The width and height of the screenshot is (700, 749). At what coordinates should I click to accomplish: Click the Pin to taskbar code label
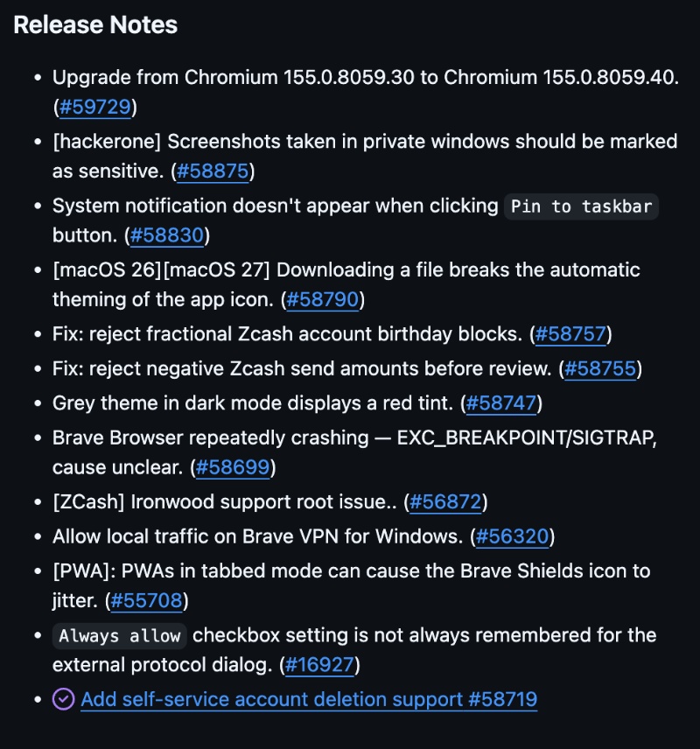(x=582, y=206)
